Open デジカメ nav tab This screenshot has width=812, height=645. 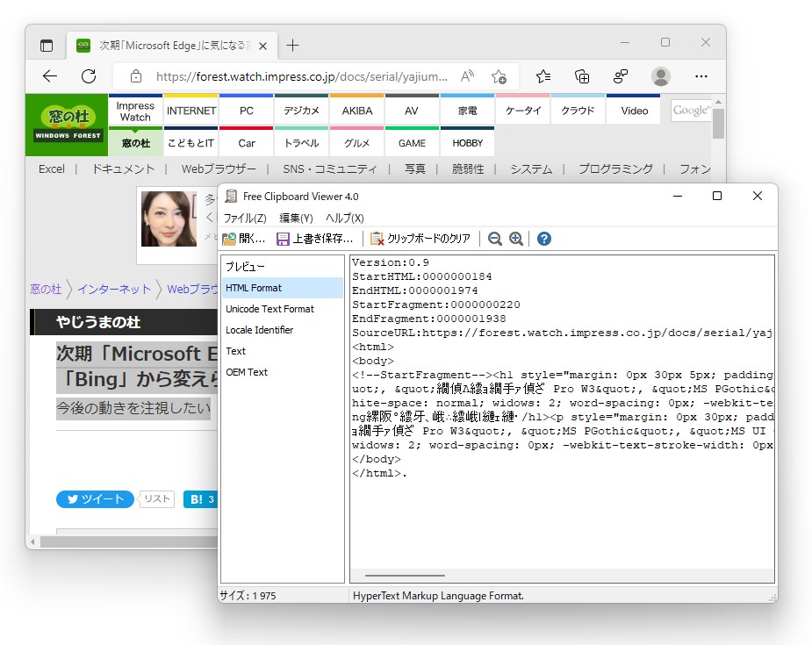(301, 111)
